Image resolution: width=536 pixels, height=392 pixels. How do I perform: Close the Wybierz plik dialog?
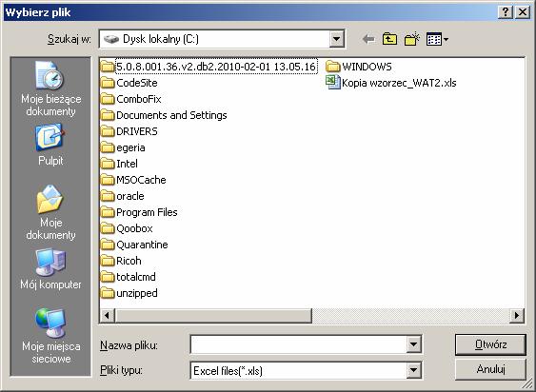(x=523, y=12)
